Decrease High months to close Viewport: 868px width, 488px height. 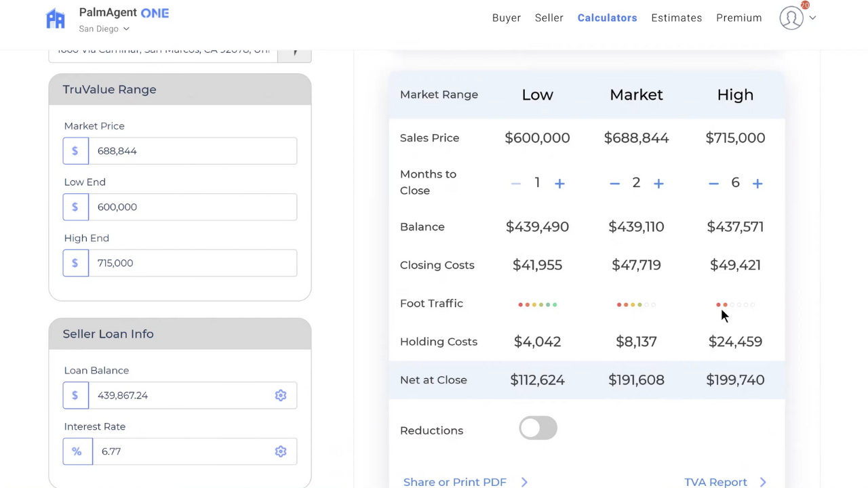(713, 183)
